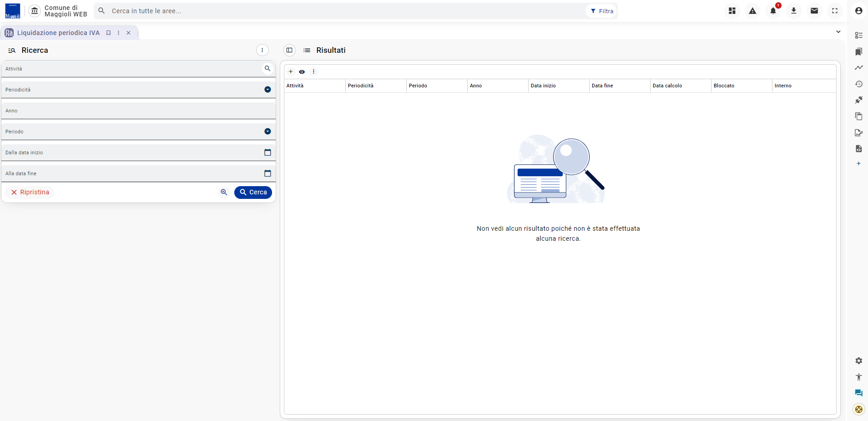Open the code file sidebar icon
The height and width of the screenshot is (421, 868).
click(x=858, y=149)
